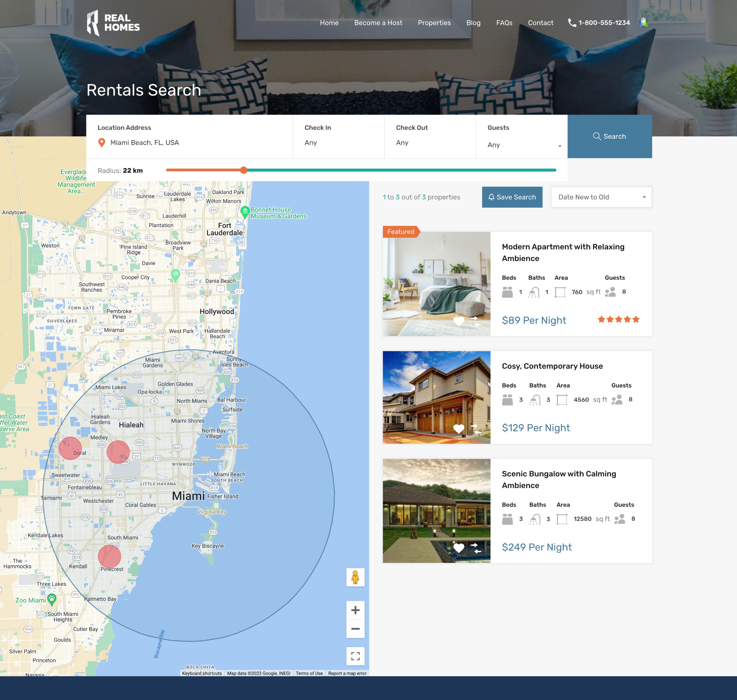Zoom in the map with plus button

355,610
